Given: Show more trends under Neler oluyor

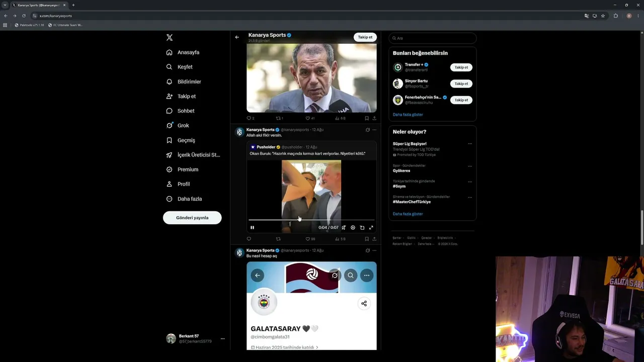Looking at the screenshot, I should (408, 214).
